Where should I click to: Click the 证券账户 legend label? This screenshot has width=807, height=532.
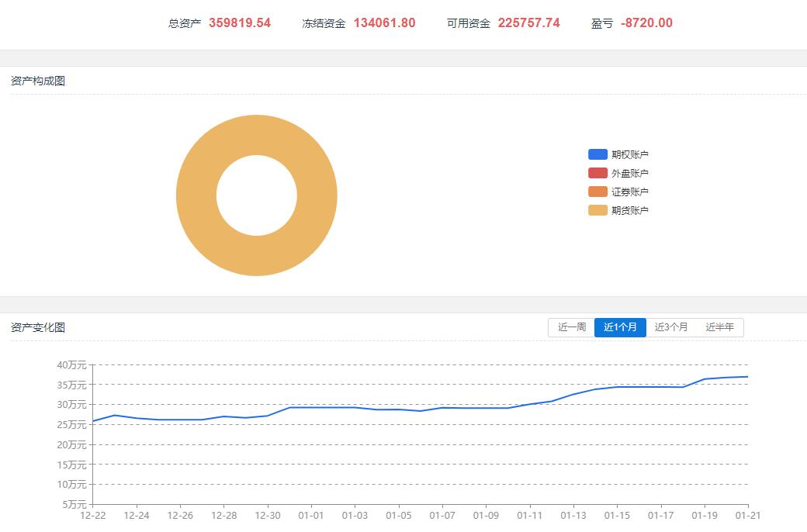(629, 192)
